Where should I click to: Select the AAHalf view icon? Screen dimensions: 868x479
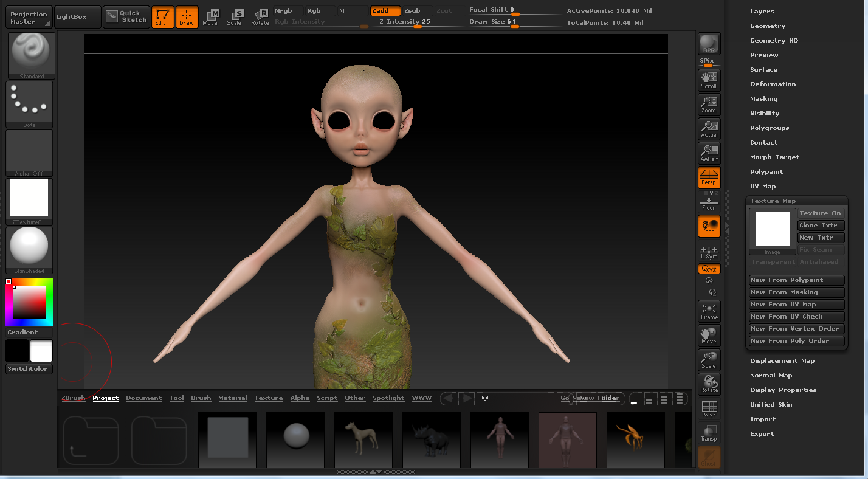click(709, 153)
